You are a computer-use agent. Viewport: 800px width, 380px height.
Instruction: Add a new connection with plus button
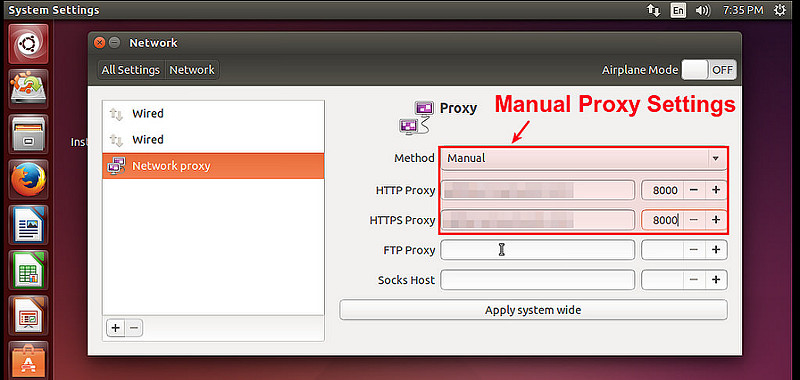115,328
